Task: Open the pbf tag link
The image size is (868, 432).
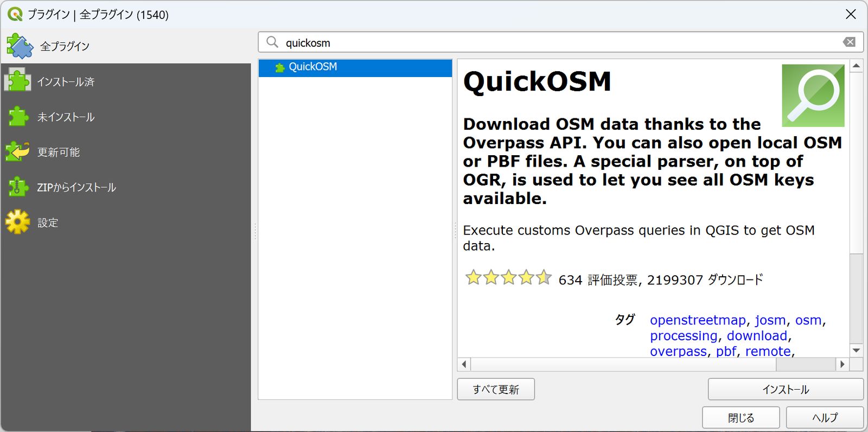Action: pos(726,351)
